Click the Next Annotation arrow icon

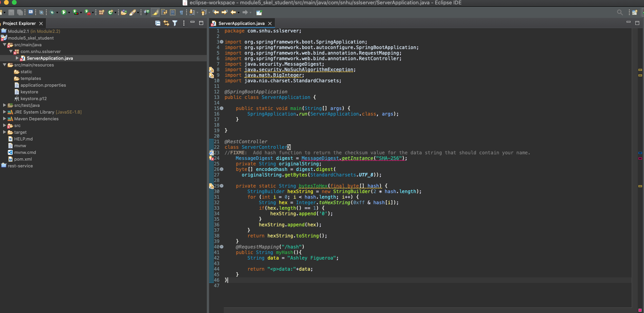[x=192, y=12]
